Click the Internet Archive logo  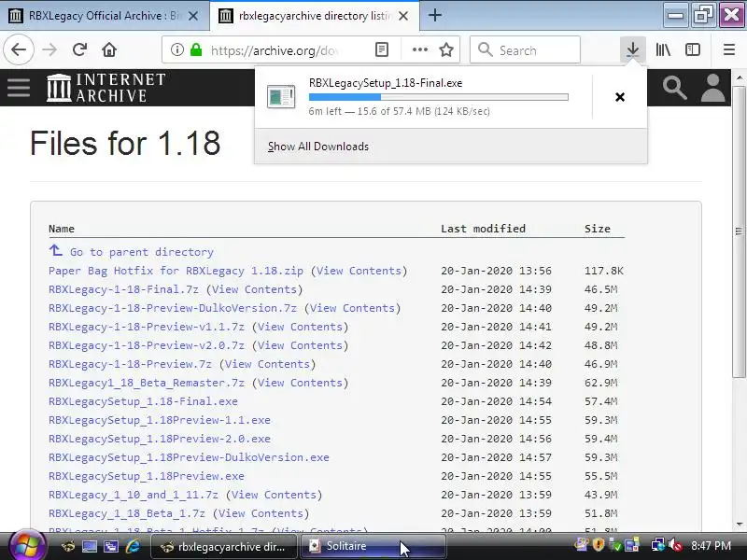(106, 88)
